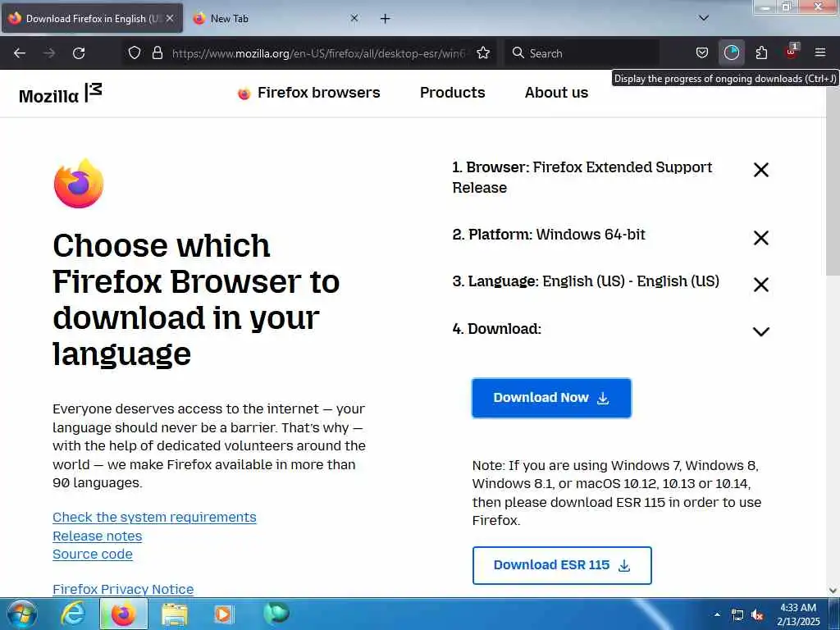Go back using the back arrow

(20, 53)
